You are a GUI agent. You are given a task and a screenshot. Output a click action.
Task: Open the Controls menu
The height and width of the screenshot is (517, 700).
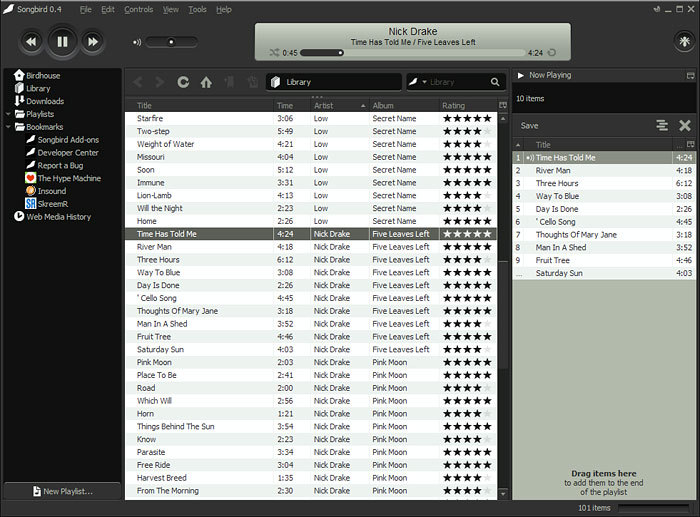tap(138, 9)
